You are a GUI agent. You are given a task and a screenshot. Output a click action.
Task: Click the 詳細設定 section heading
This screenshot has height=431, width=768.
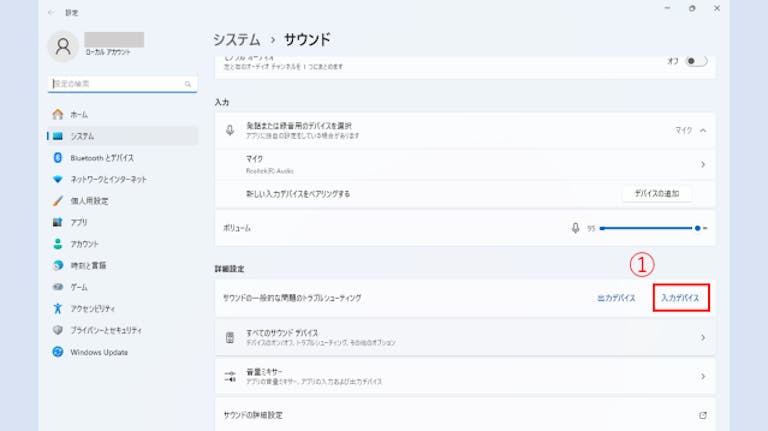(x=229, y=269)
